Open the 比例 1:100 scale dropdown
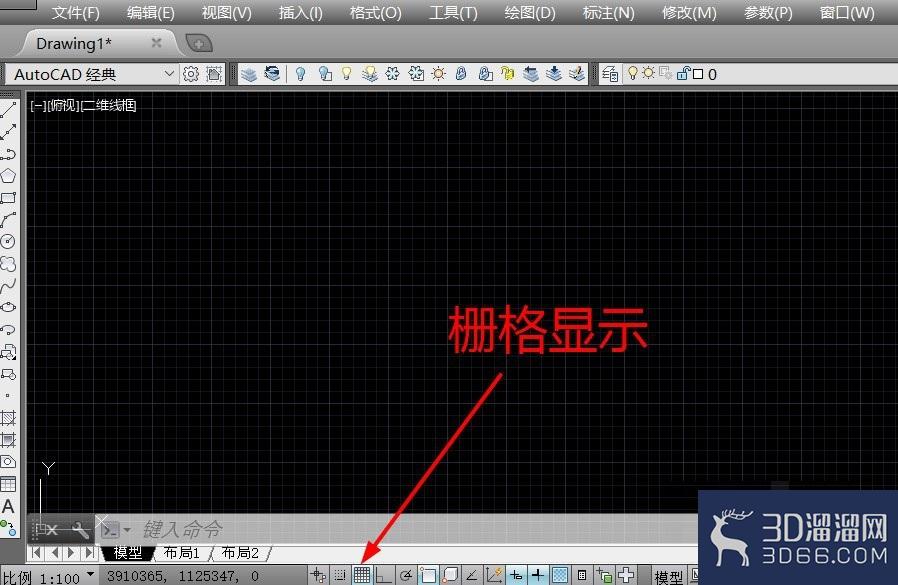Viewport: 898px width, 585px height. click(90, 574)
